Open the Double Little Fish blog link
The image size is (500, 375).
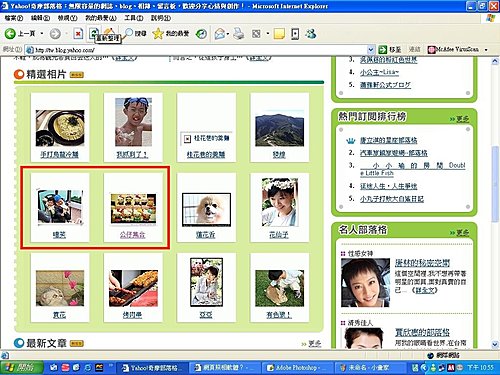point(413,169)
